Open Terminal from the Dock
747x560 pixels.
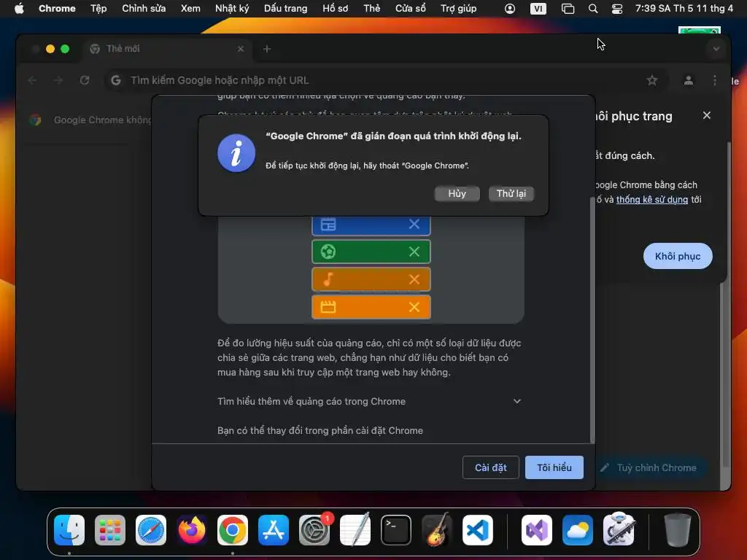coord(396,530)
